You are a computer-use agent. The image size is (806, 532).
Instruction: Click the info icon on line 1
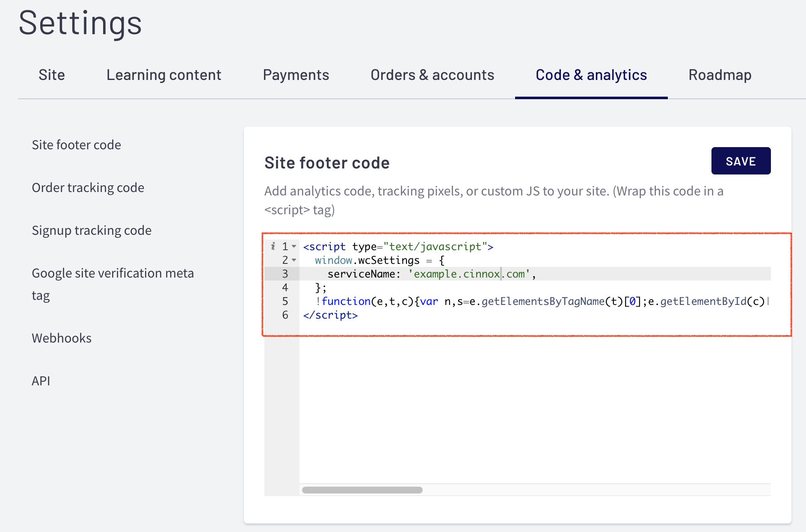click(x=273, y=246)
